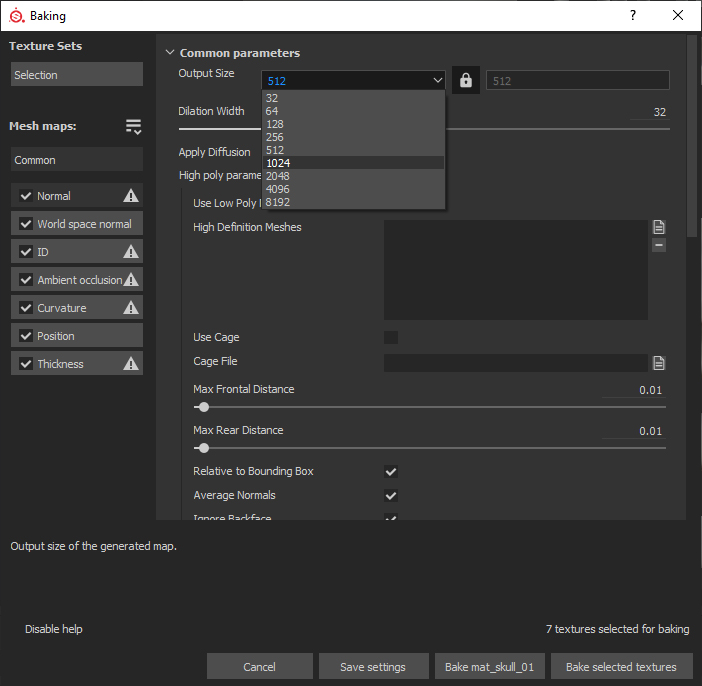The image size is (702, 686).
Task: Remove high definition mesh with minus icon
Action: pos(659,245)
